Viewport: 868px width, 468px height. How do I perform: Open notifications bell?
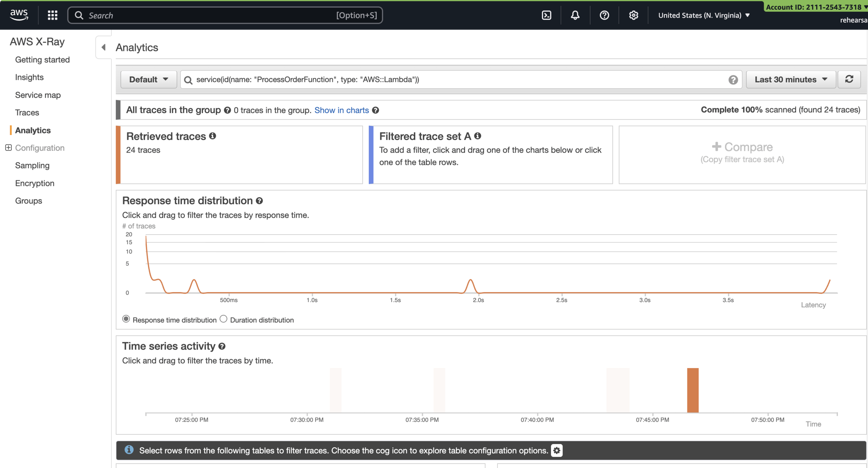pyautogui.click(x=575, y=15)
